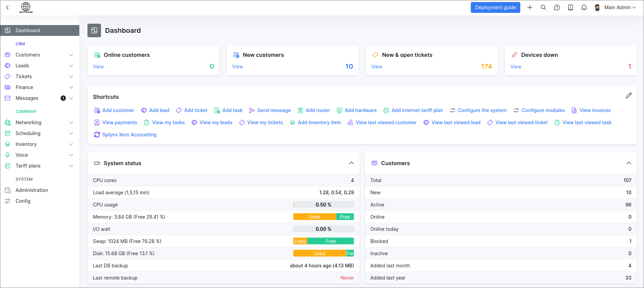Viewport: 644px width, 288px height.
Task: Click the back arrow icon at top left
Action: coord(7,7)
